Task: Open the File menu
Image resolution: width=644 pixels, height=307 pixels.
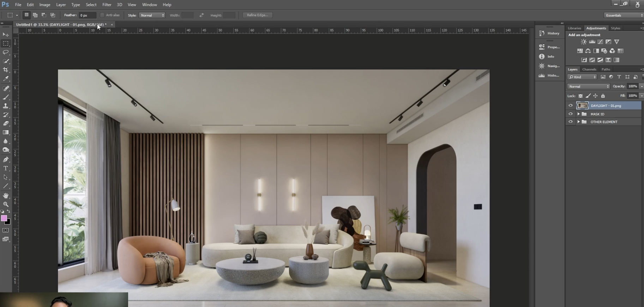Action: [x=18, y=5]
